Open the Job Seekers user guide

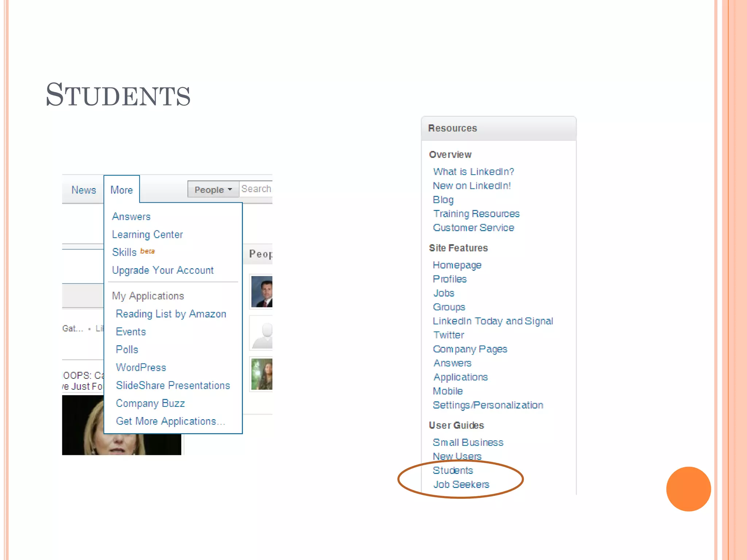(x=461, y=485)
